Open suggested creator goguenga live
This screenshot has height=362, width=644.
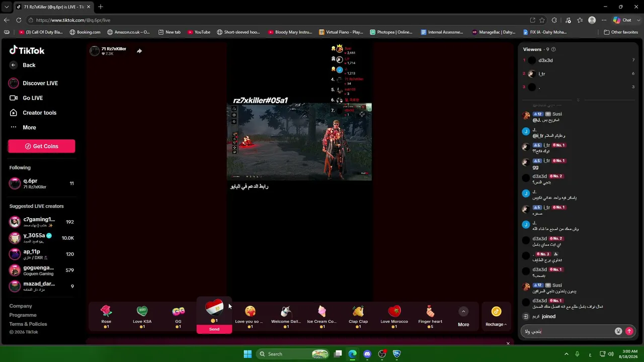click(42, 270)
